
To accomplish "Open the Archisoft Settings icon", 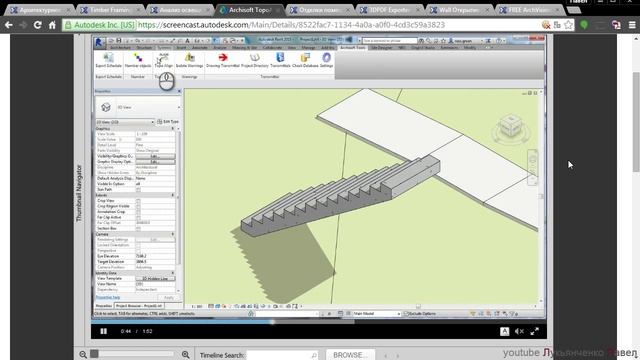I will [x=326, y=58].
